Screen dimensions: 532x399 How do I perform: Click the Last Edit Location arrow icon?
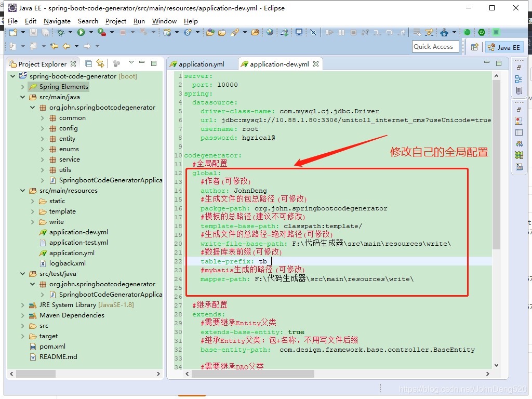pyautogui.click(x=54, y=46)
